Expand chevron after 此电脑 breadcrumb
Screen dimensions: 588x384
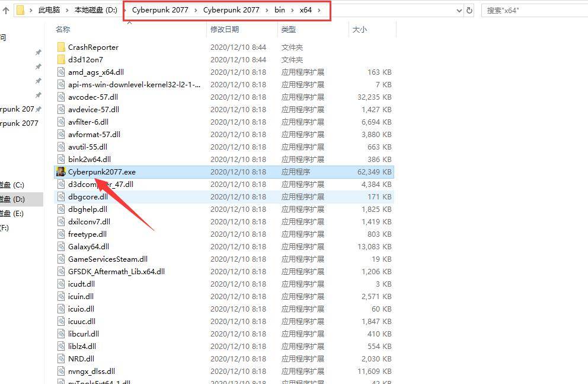tap(67, 10)
